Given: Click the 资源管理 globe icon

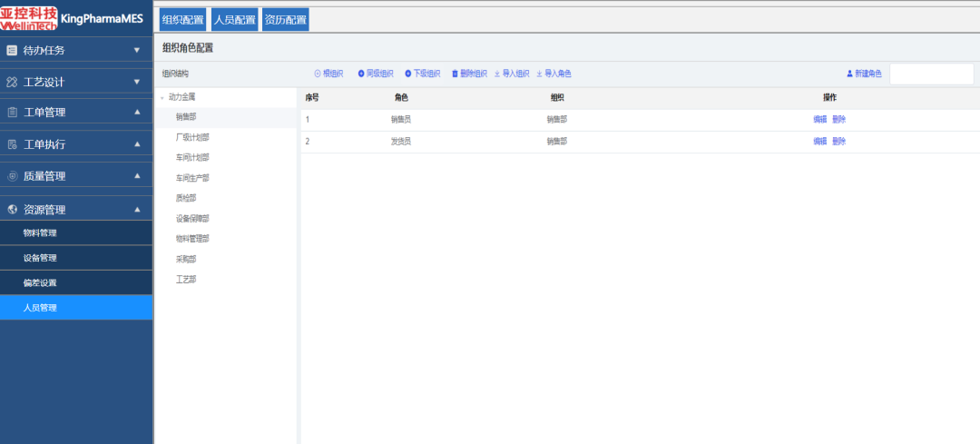Looking at the screenshot, I should coord(12,210).
